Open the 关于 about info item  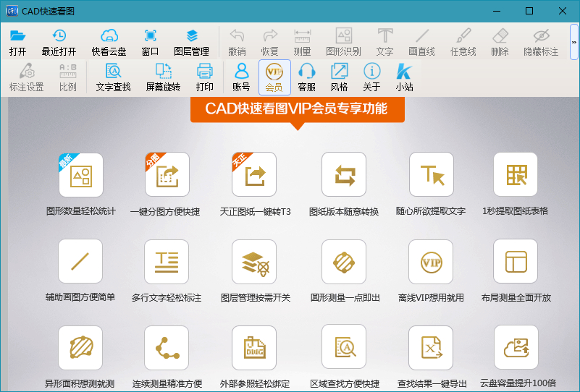[x=371, y=77]
